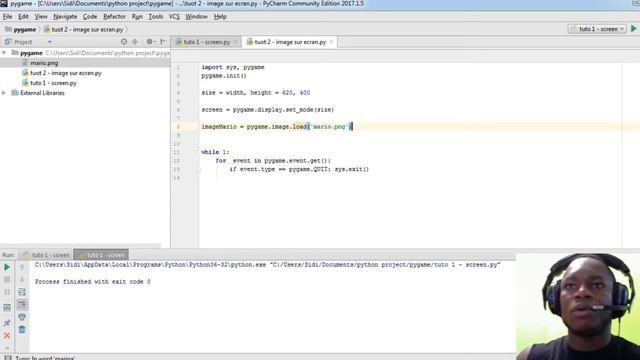Viewport: 640px width, 360px height.
Task: Click 'if event.type == pygame.QUIT' line
Action: point(299,169)
